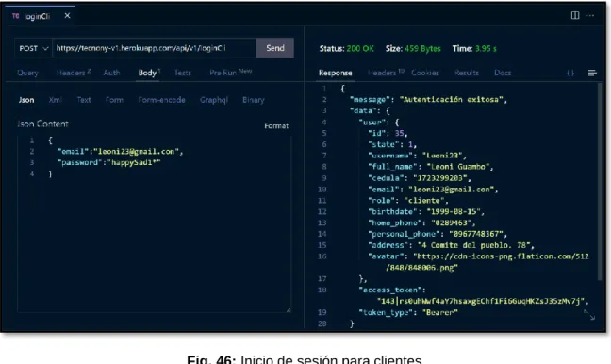Select the Body tab
611x364 pixels.
click(149, 73)
